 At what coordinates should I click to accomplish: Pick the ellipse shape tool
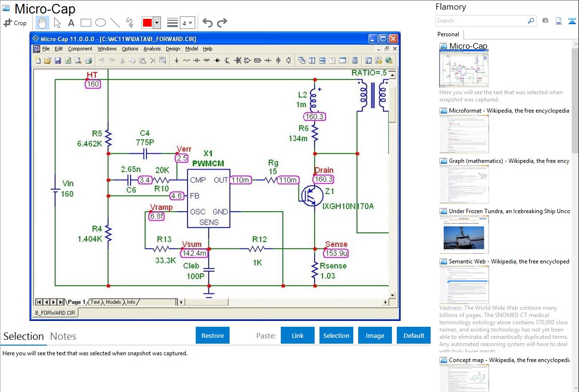point(100,23)
